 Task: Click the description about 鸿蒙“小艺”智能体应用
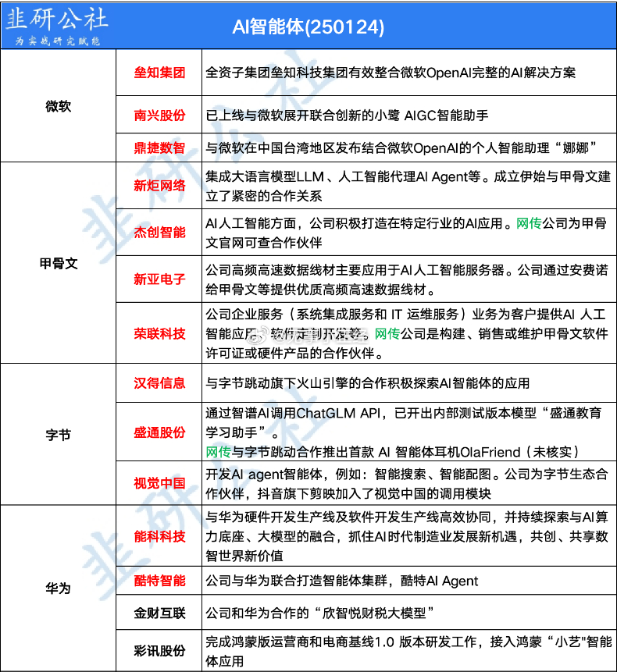(408, 651)
